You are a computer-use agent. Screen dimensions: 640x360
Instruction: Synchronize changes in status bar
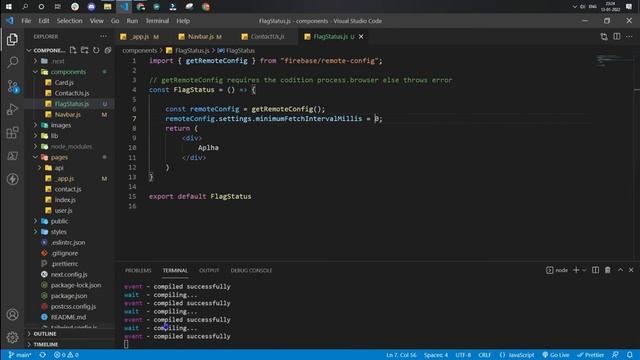click(42, 355)
